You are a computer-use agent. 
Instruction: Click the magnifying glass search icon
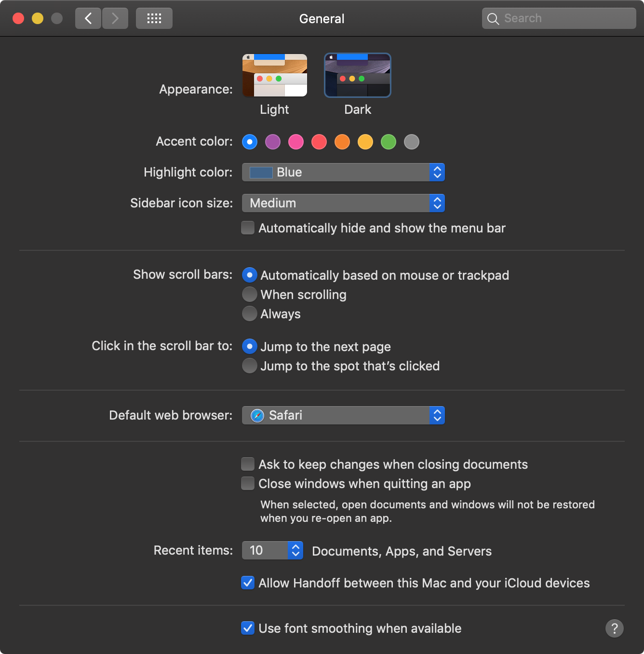pos(493,19)
